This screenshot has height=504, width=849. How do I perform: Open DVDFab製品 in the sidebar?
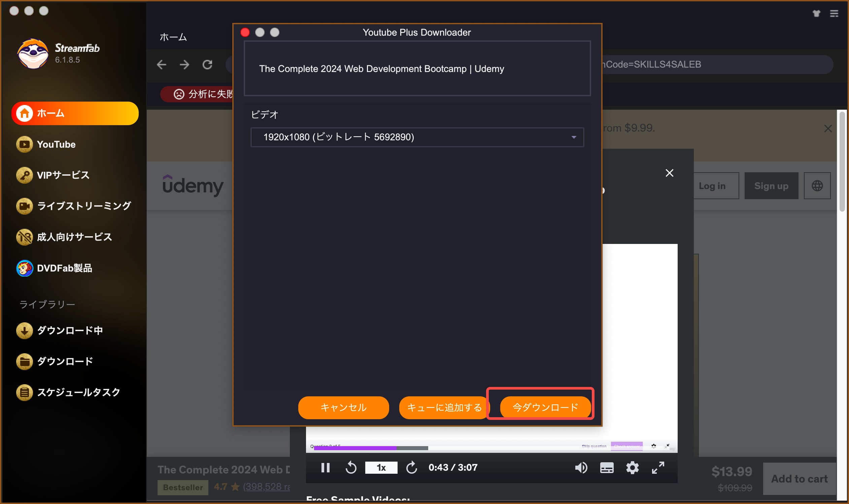point(54,268)
